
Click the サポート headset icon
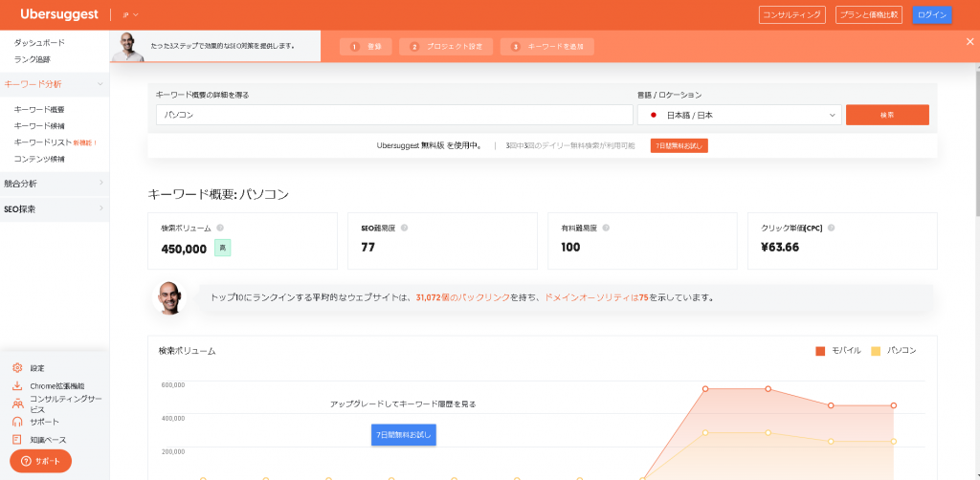(17, 422)
